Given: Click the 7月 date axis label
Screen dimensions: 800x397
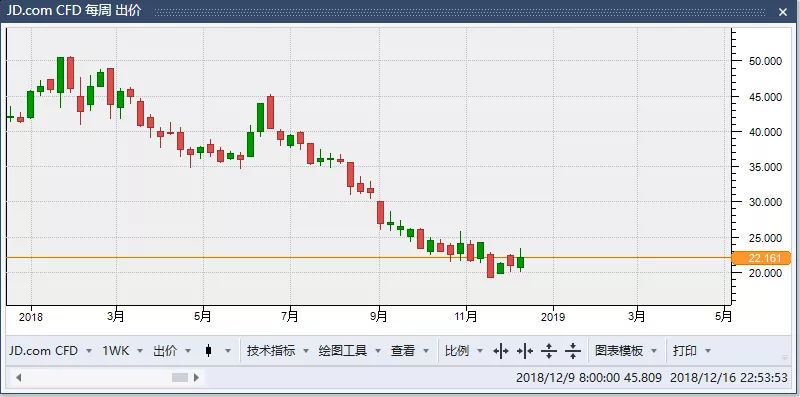Looking at the screenshot, I should coord(290,317).
